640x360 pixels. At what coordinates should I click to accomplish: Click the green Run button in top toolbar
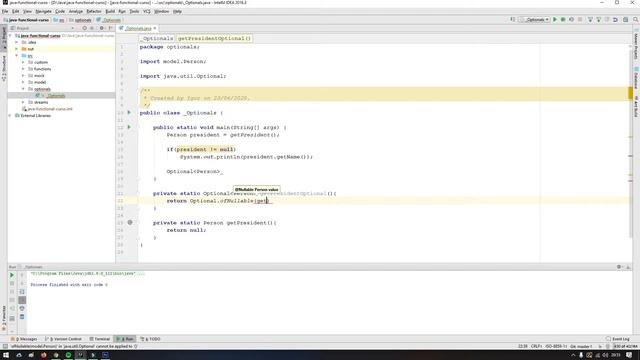[555, 20]
